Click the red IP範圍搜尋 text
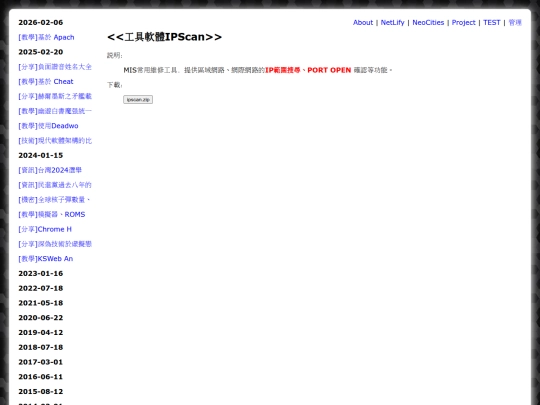The image size is (540, 405). tap(282, 70)
